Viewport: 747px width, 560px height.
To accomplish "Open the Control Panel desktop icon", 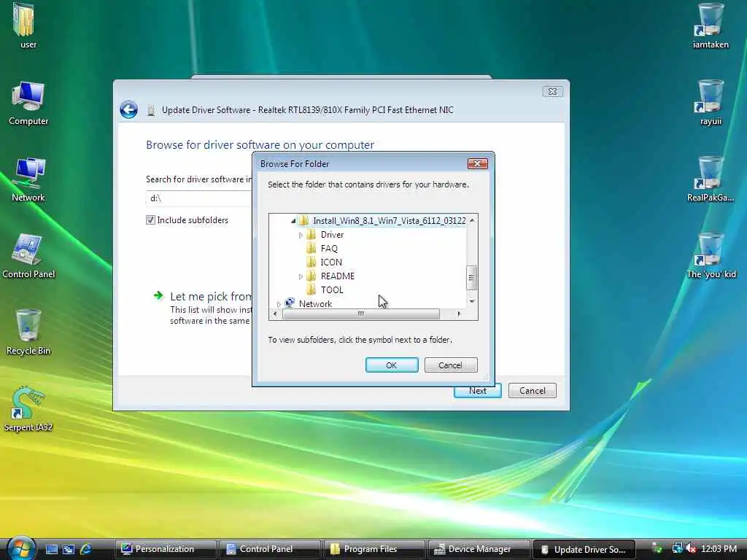I will click(x=28, y=256).
